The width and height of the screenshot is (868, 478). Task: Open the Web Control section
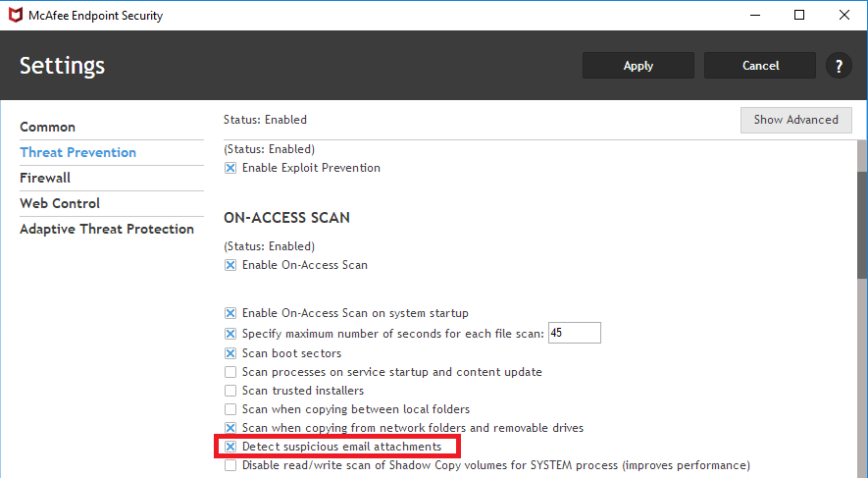point(60,203)
